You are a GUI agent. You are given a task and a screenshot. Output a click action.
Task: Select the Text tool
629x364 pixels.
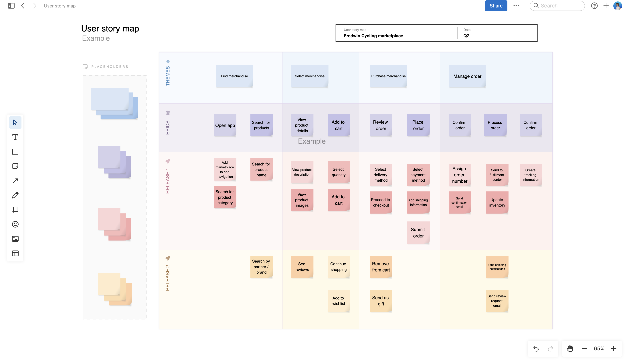pos(15,137)
